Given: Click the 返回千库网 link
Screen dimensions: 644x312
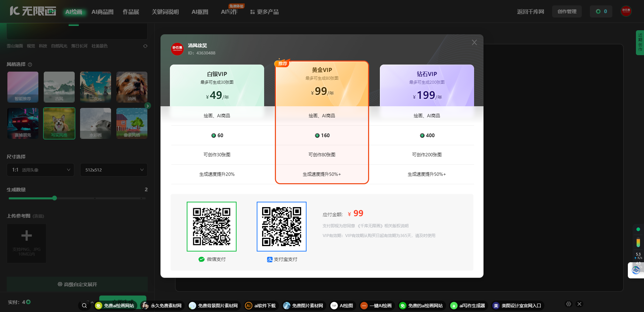Looking at the screenshot, I should [x=530, y=11].
